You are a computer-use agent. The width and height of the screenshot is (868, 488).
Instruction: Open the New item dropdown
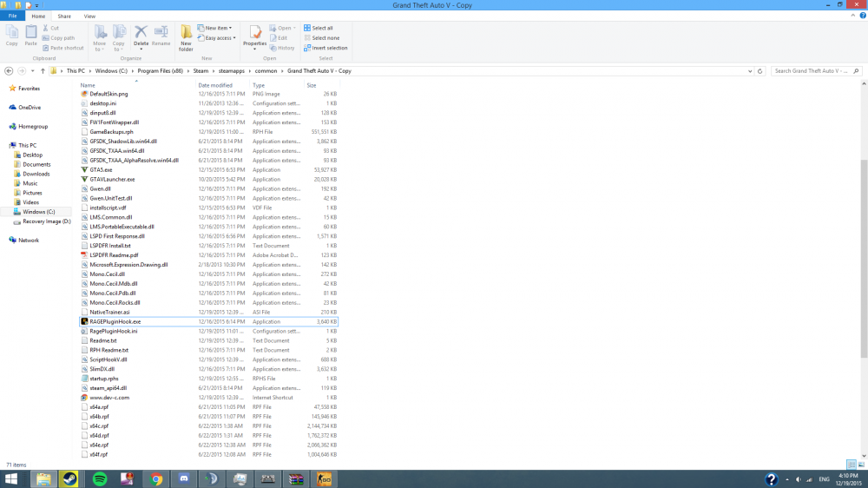click(214, 28)
